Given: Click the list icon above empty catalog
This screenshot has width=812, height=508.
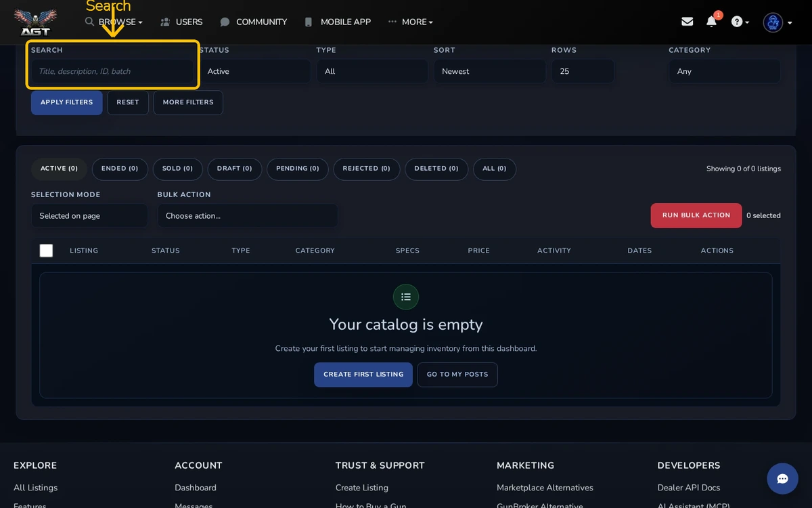Looking at the screenshot, I should click(x=406, y=297).
